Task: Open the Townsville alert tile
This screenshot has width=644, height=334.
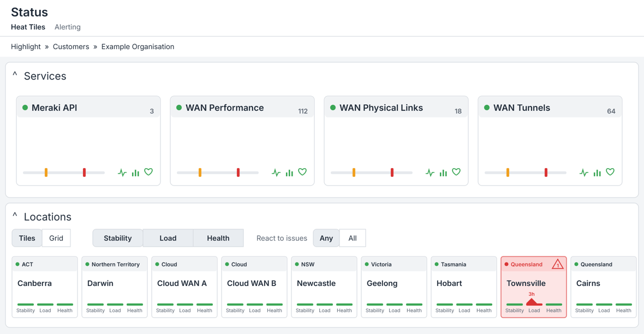Action: (x=534, y=287)
